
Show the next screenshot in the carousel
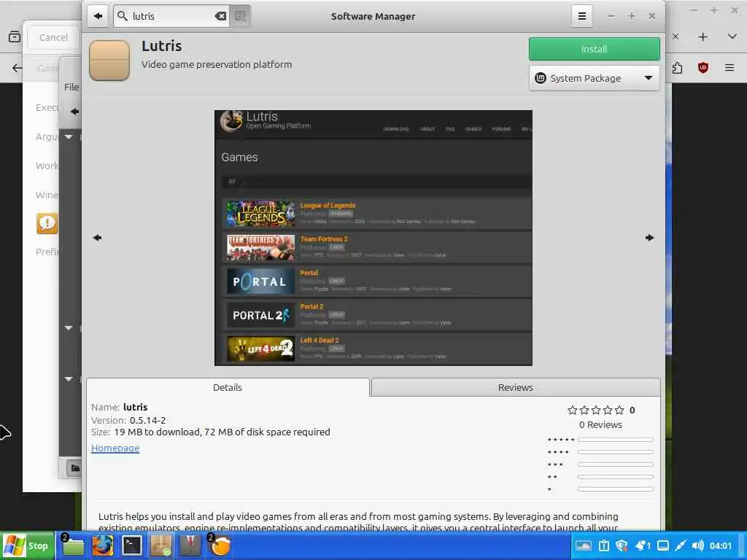tap(649, 238)
